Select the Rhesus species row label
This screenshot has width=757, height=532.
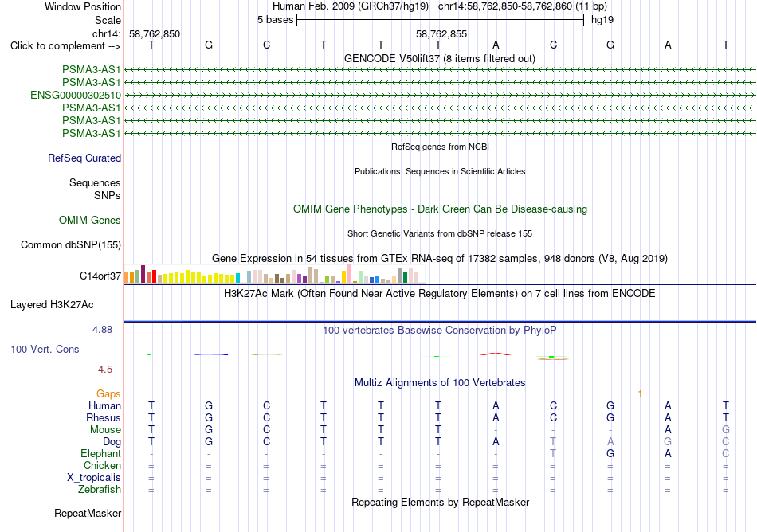point(104,417)
